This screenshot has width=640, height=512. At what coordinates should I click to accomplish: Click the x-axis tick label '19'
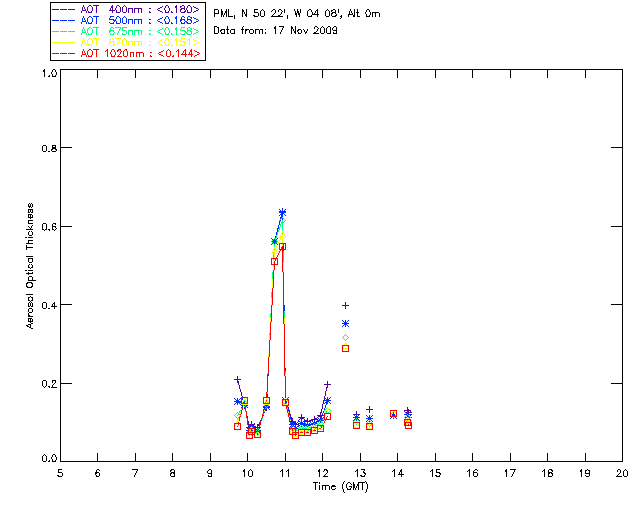585,473
